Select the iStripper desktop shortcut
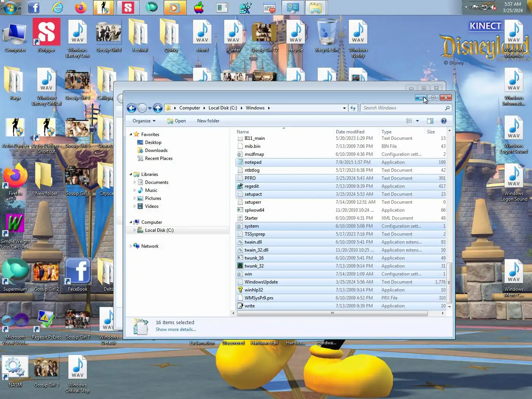The height and width of the screenshot is (399, 532). (x=46, y=35)
